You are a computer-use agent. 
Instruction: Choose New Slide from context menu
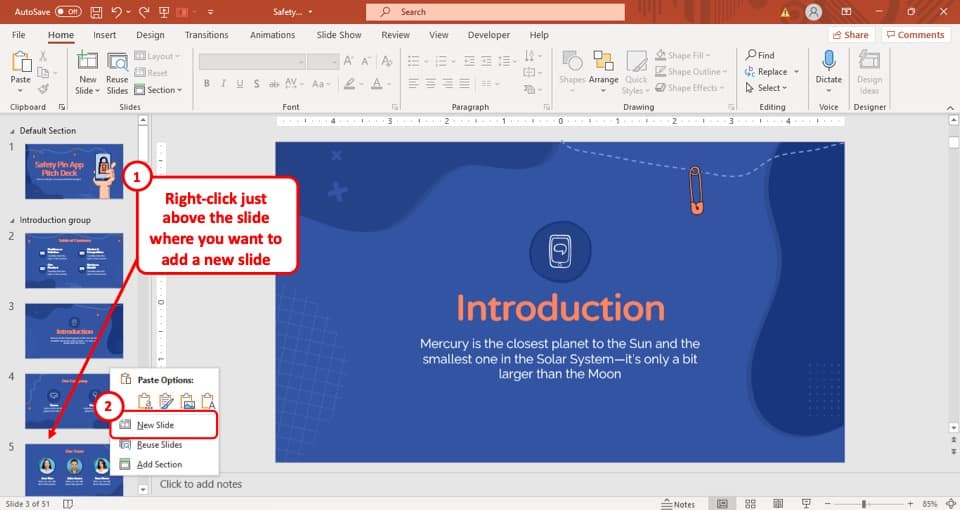164,425
